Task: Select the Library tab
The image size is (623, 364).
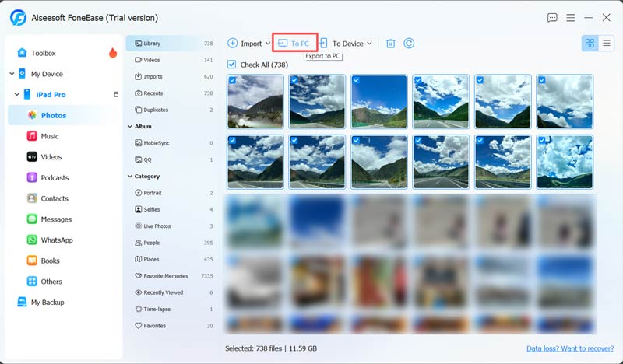Action: pos(171,44)
